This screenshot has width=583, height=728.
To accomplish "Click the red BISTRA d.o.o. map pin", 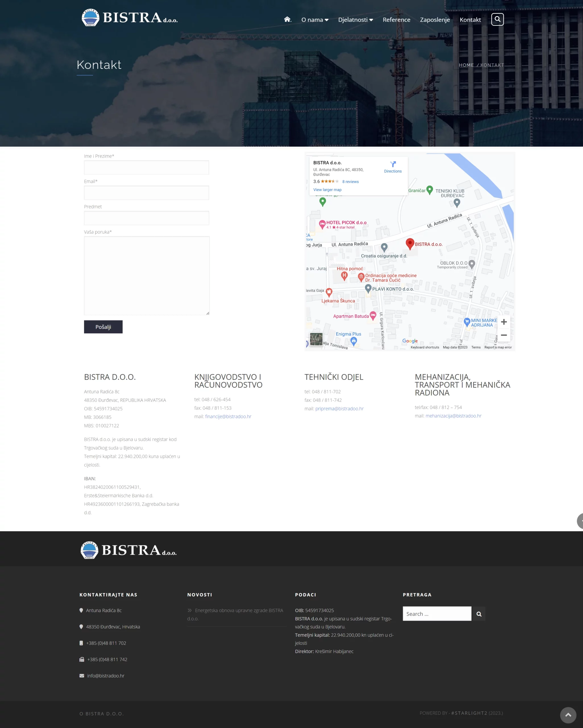I will (410, 243).
